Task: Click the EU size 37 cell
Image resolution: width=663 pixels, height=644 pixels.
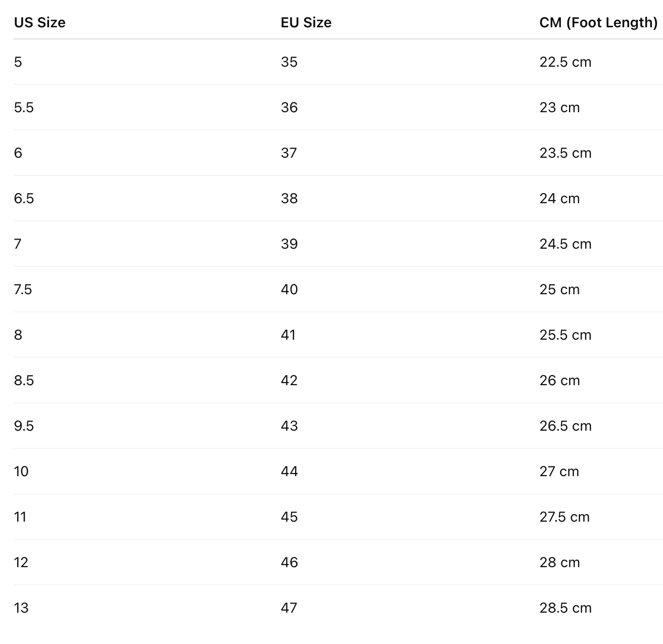Action: (289, 153)
